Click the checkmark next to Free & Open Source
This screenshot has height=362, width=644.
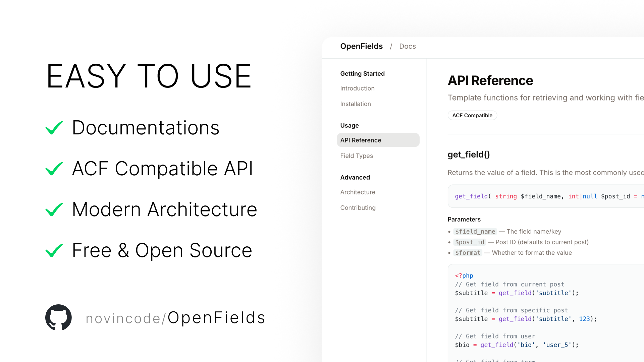tap(54, 250)
